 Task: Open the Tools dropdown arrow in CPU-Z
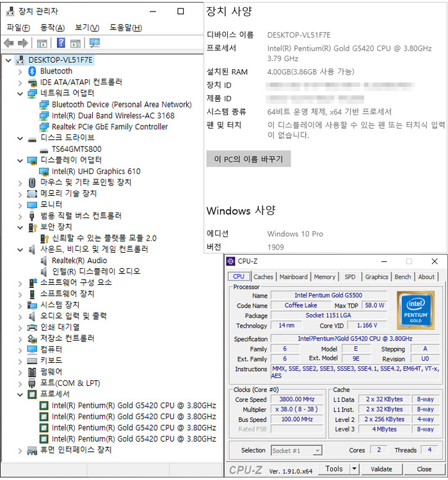click(x=355, y=468)
